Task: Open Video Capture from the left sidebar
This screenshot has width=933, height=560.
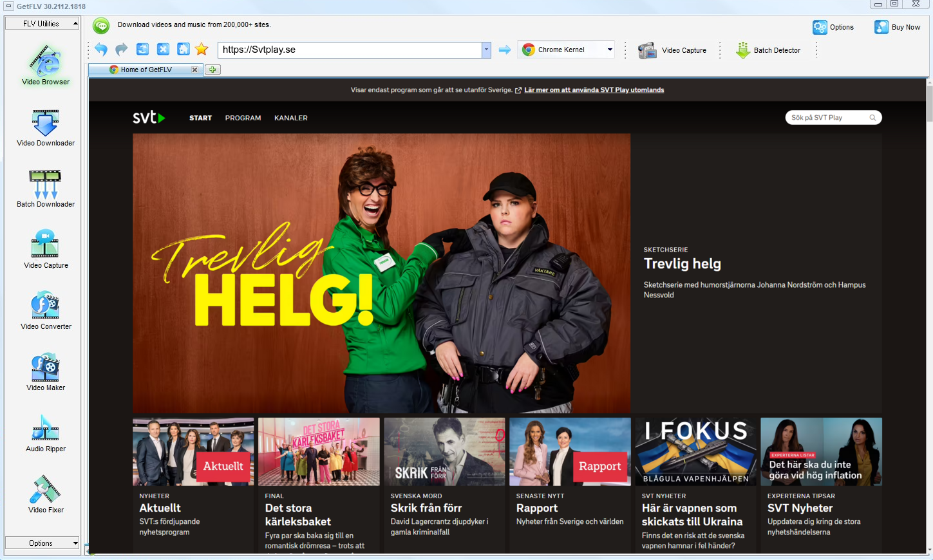Action: (46, 250)
